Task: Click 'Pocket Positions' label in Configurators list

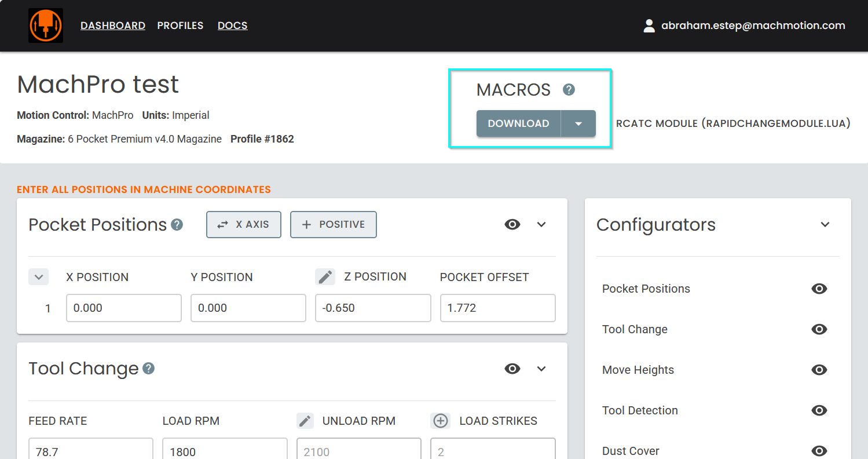Action: 646,289
